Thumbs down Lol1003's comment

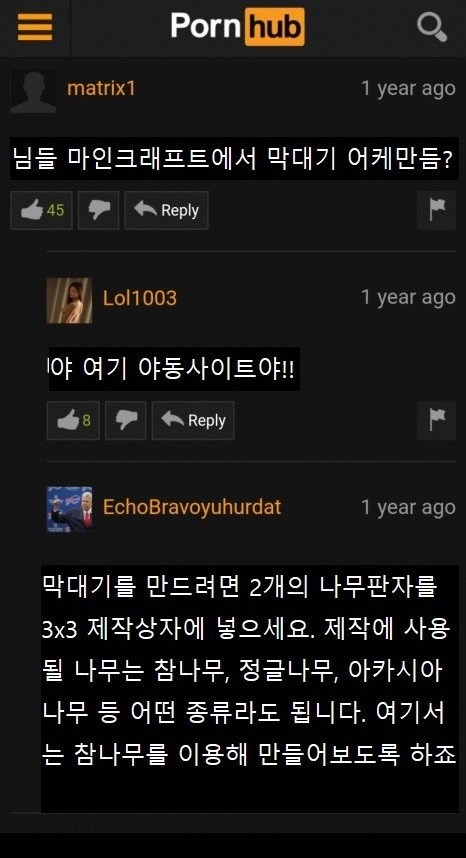(x=126, y=420)
